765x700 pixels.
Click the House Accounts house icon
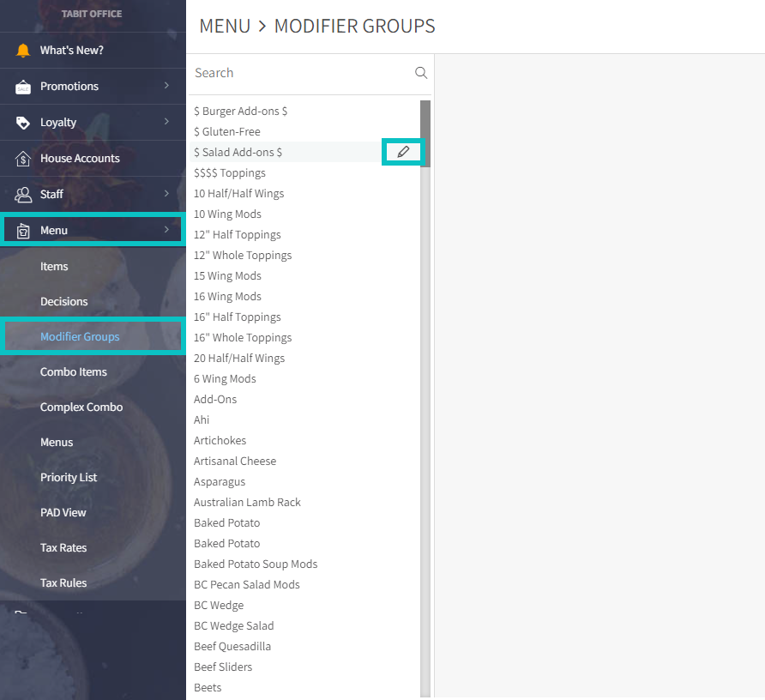[x=23, y=159]
